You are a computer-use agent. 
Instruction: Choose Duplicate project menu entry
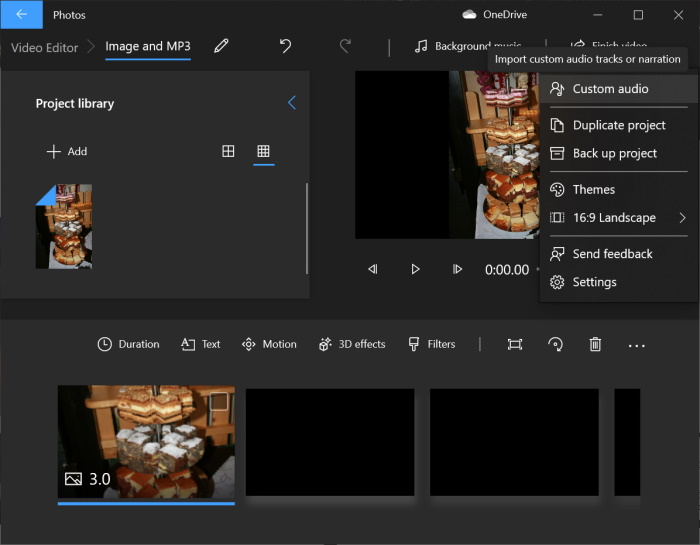point(618,125)
